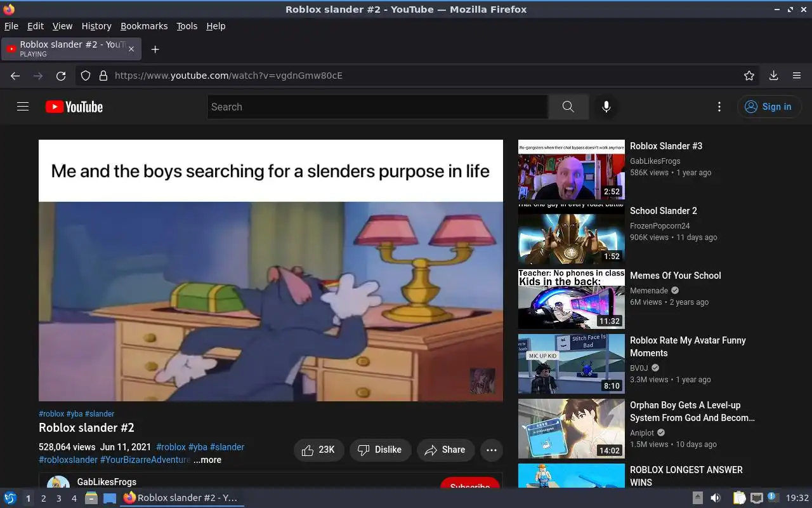Open the taskbar file manager icon
The width and height of the screenshot is (812, 508).
click(91, 498)
